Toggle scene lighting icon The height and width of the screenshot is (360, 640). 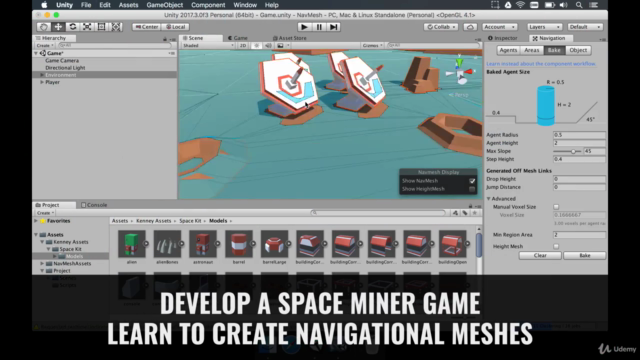(256, 45)
